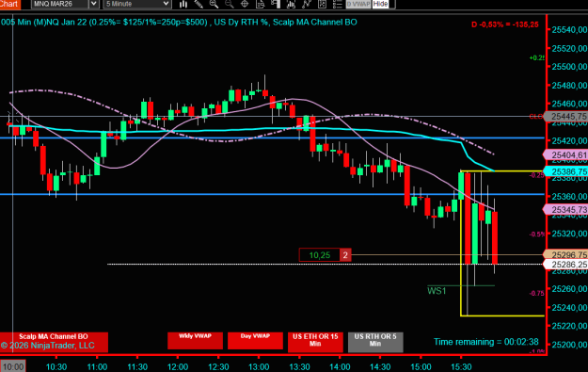The width and height of the screenshot is (588, 372).
Task: Click the Scalp MA Channel BO button
Action: click(54, 341)
